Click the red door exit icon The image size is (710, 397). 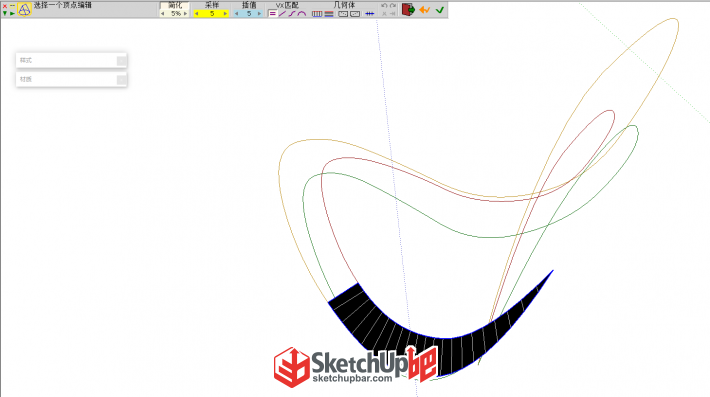click(x=408, y=10)
